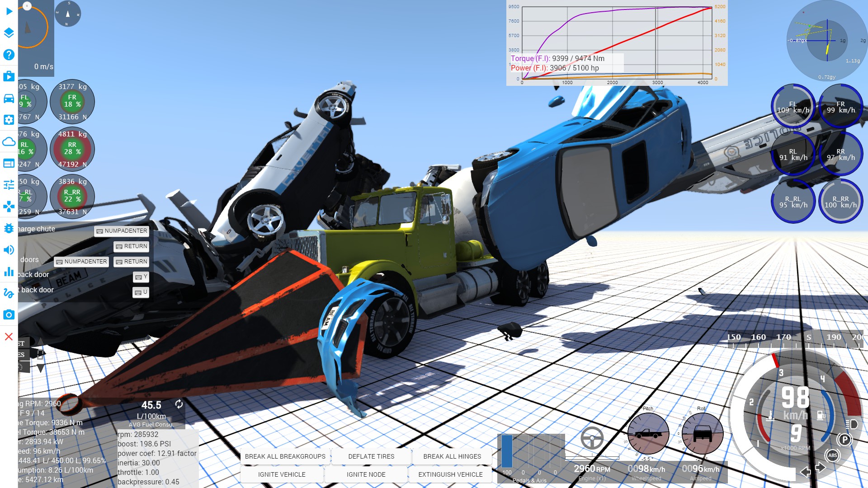Screen dimensions: 868x488
Task: Click the G-force meter app
Action: pos(827,41)
